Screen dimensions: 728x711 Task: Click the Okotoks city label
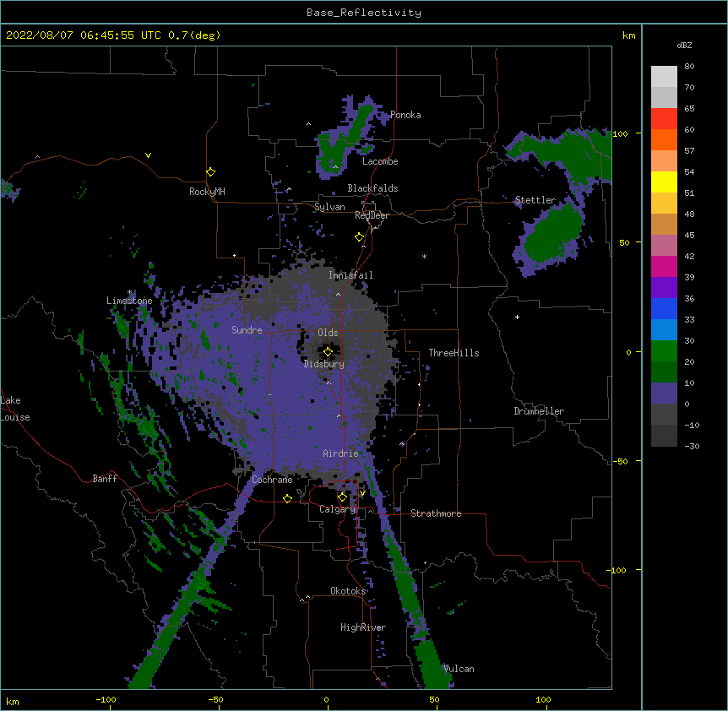(348, 591)
